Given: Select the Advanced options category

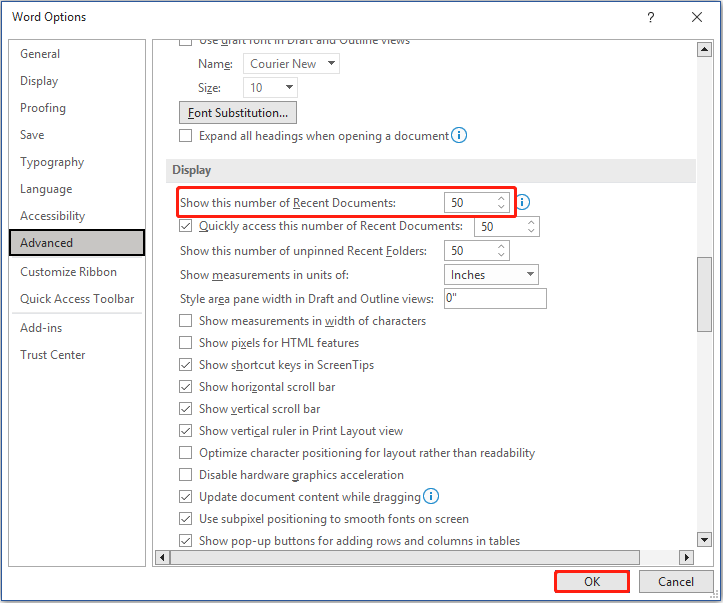Looking at the screenshot, I should click(77, 242).
